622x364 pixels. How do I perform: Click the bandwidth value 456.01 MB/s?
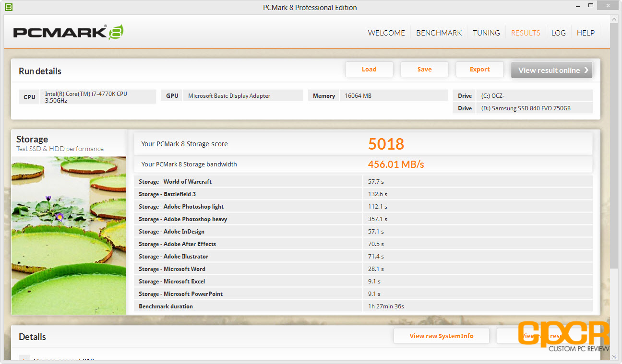(x=396, y=164)
